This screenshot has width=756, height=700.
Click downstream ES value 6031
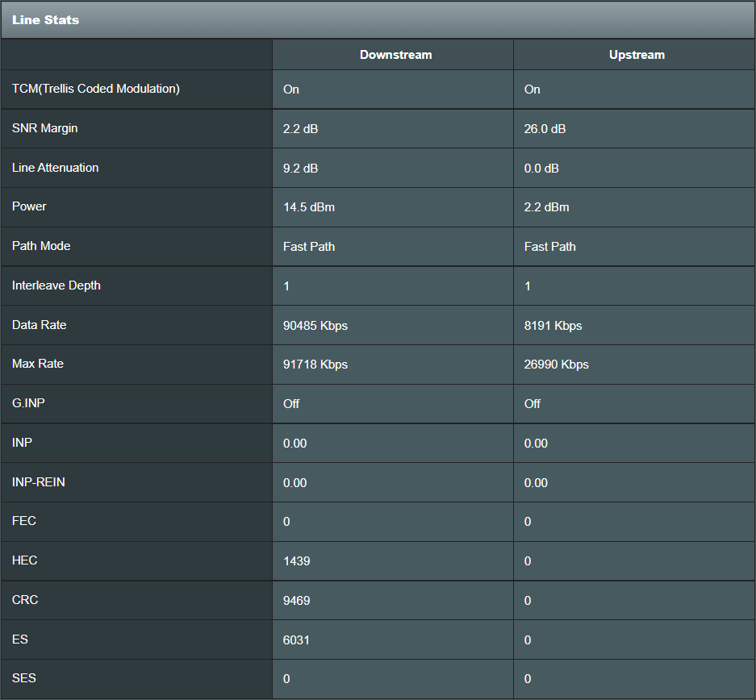(296, 640)
